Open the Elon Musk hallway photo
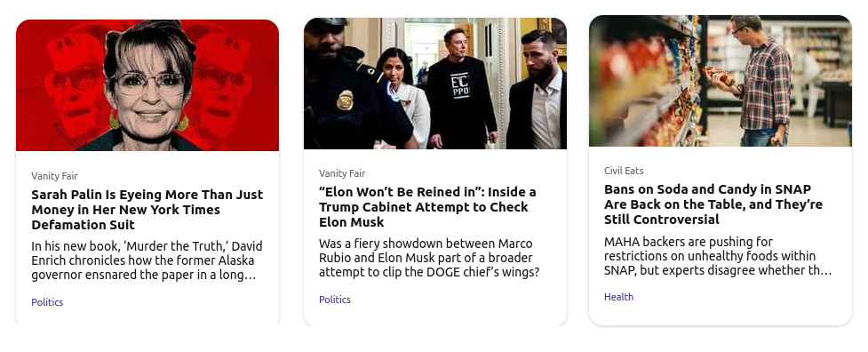This screenshot has height=352, width=868. [435, 83]
